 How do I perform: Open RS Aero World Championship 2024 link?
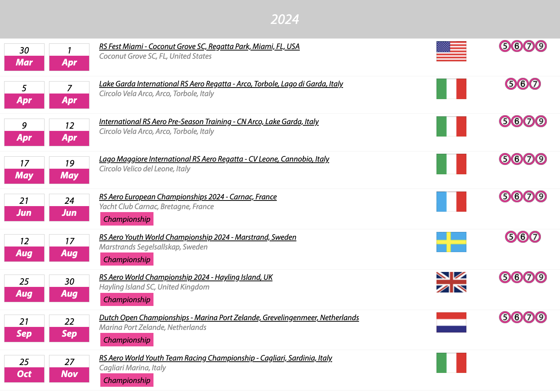(x=186, y=277)
